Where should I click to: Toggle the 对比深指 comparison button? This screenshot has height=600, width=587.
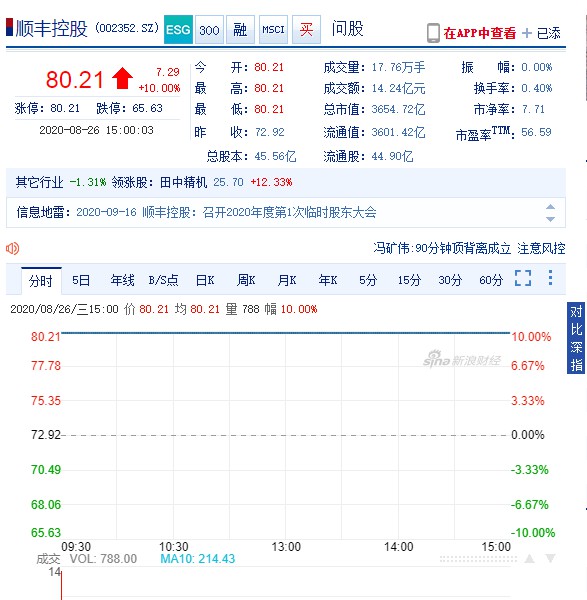576,338
